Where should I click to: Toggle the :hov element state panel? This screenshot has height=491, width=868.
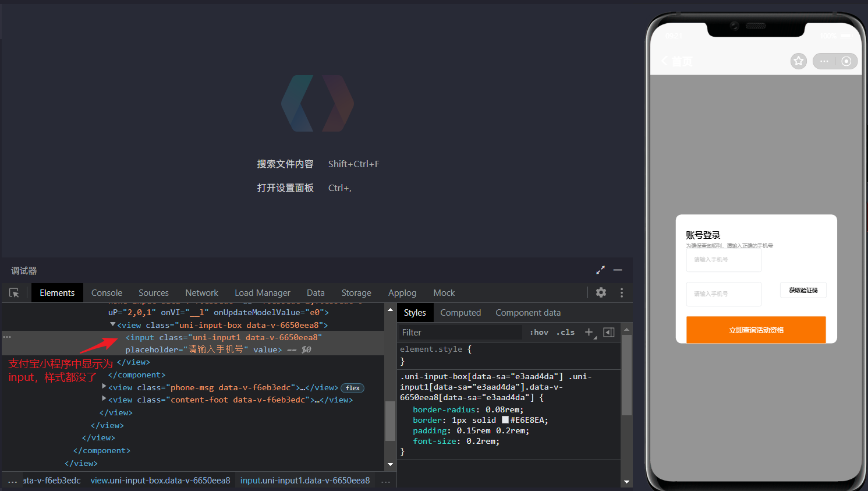click(x=538, y=332)
